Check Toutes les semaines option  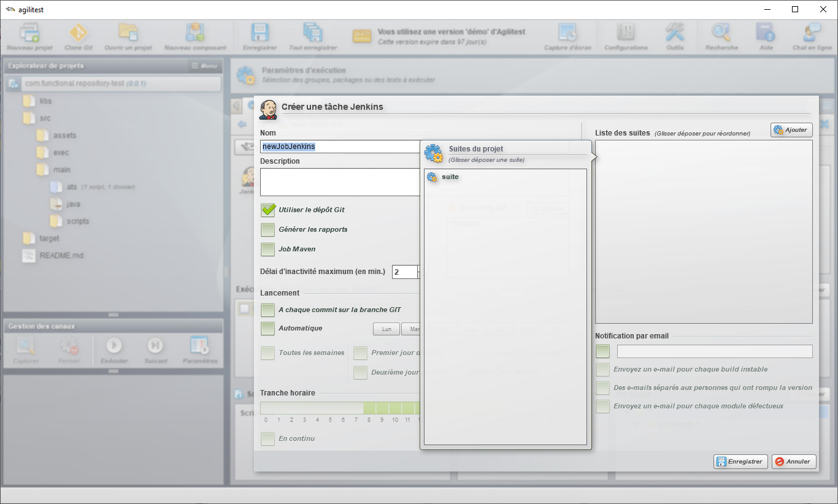pos(267,353)
